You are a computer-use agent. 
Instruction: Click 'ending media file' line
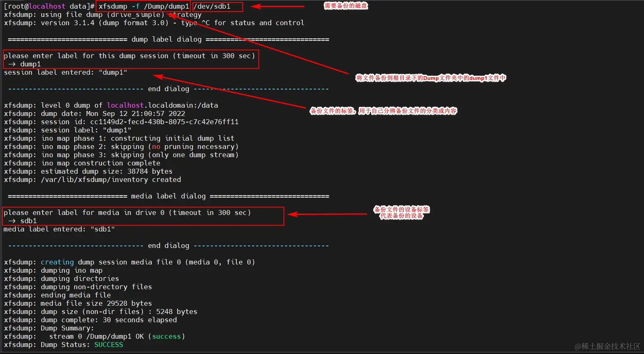coord(57,295)
